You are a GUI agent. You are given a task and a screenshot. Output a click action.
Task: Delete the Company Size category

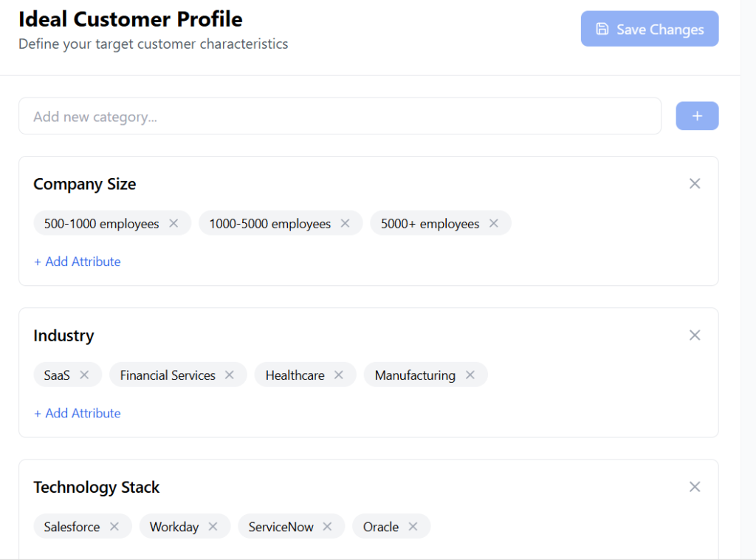(x=695, y=184)
